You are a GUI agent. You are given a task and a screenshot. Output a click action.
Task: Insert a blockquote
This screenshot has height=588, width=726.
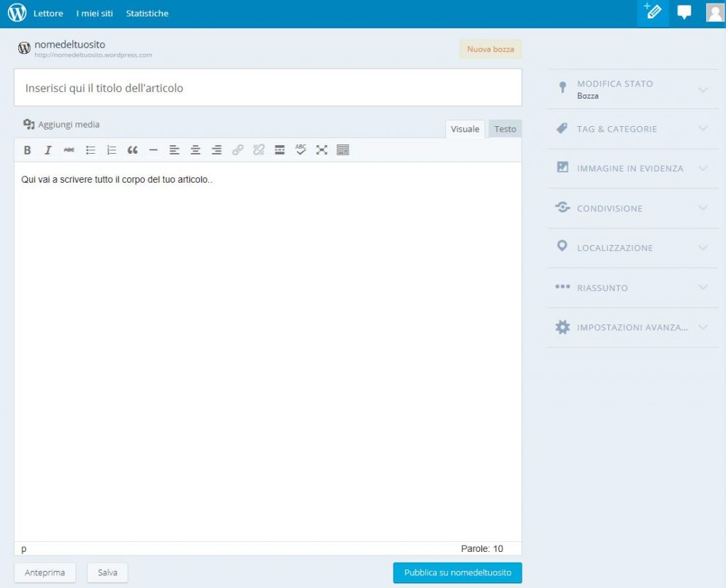point(133,150)
